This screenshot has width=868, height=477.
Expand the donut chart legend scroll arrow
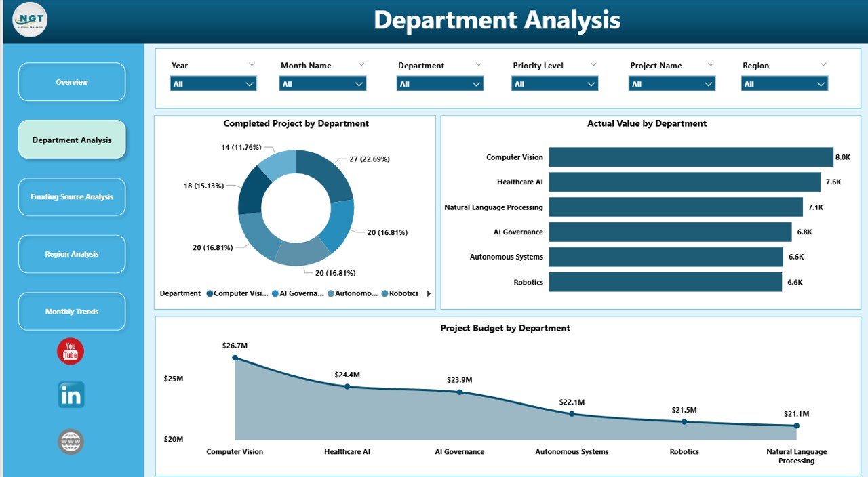[x=428, y=293]
